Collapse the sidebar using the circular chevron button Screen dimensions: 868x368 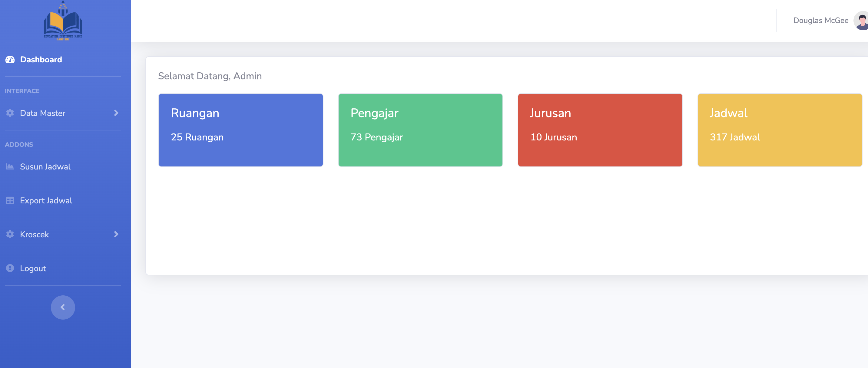pos(63,307)
